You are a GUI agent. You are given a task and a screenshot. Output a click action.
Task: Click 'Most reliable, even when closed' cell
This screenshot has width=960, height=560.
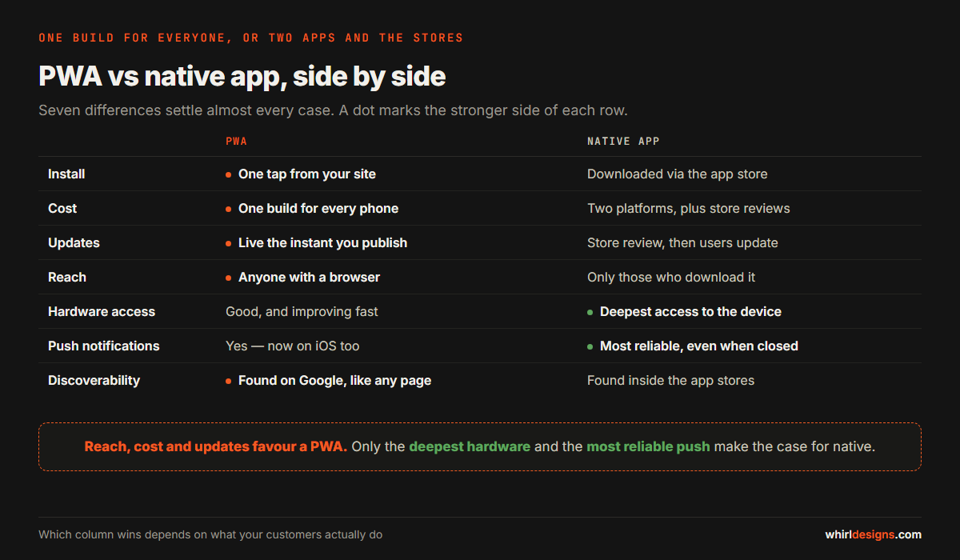click(699, 346)
